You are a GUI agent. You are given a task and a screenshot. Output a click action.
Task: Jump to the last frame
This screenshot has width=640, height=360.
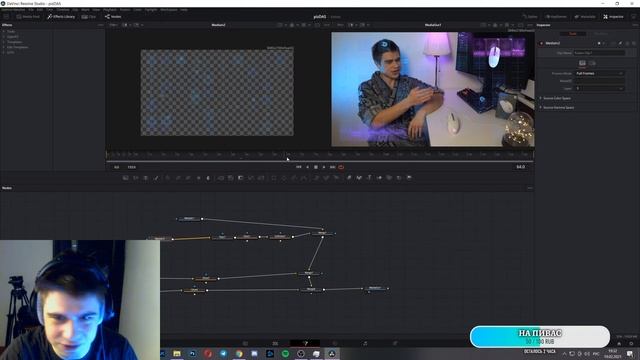click(x=333, y=167)
